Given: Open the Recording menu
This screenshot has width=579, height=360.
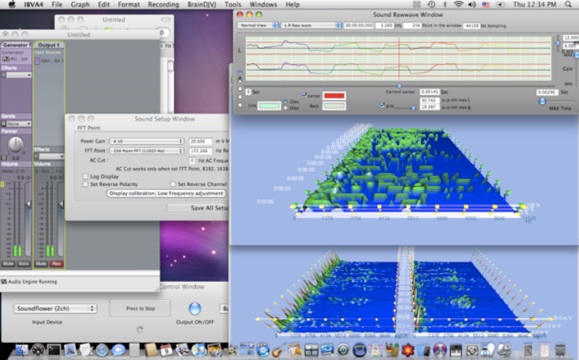Looking at the screenshot, I should click(x=163, y=4).
